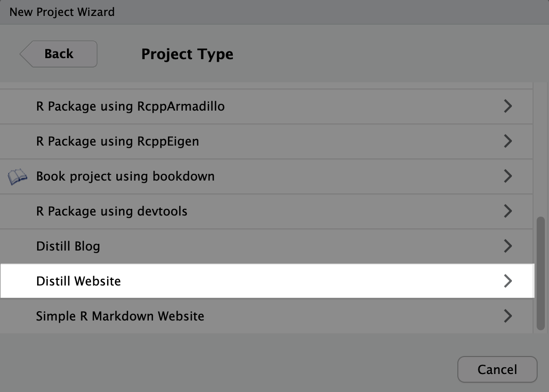
Task: Click the Distill Website chevron arrow
Action: pos(508,281)
